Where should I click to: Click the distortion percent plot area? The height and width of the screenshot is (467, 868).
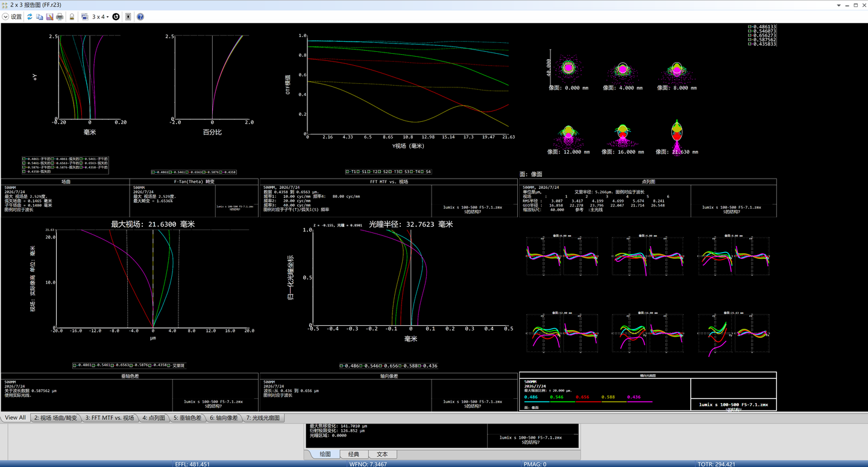coord(212,77)
